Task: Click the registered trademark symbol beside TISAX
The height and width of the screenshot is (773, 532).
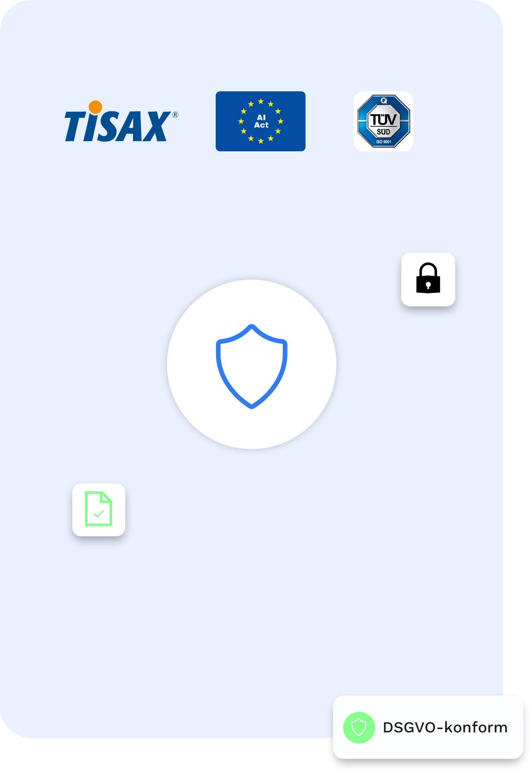Action: coord(175,115)
